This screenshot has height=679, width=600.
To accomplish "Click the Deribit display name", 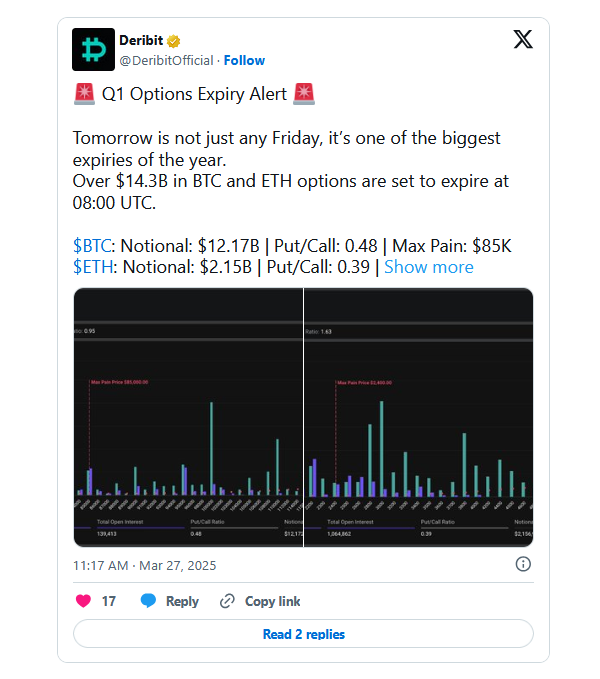I will pyautogui.click(x=141, y=41).
